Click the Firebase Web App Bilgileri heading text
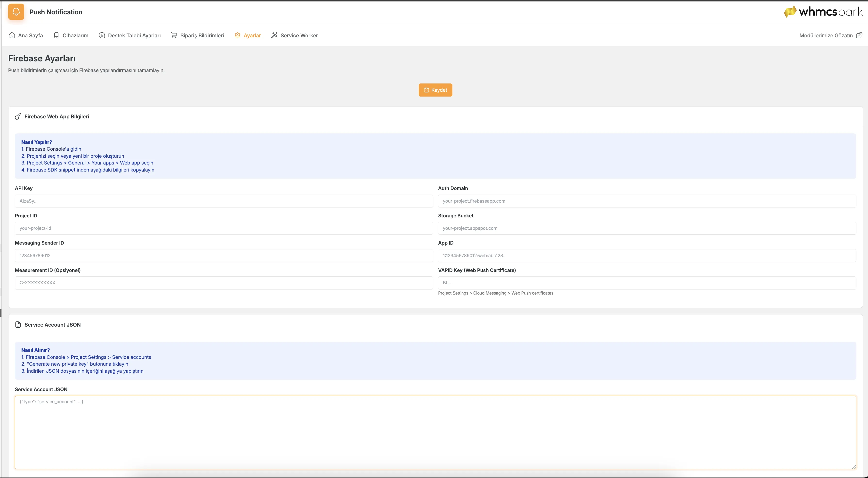 click(x=56, y=117)
